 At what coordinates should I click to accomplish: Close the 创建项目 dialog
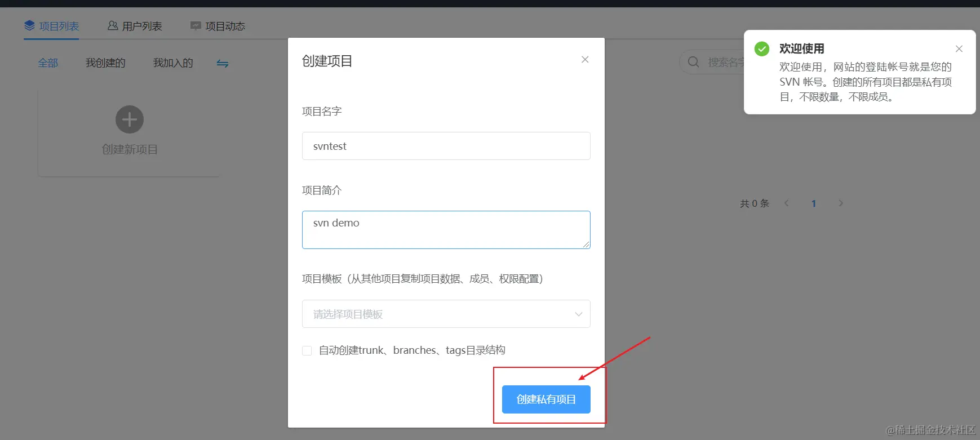pos(585,60)
